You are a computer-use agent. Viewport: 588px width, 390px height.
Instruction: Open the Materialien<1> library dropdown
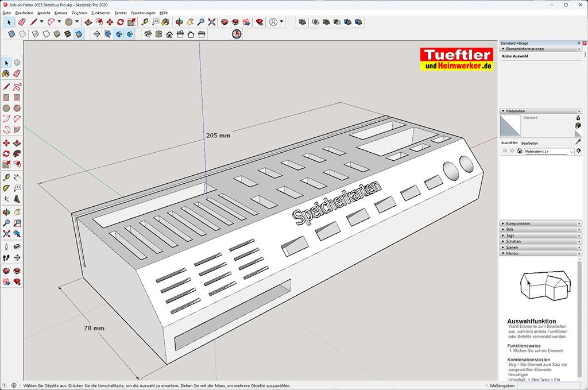pos(571,151)
